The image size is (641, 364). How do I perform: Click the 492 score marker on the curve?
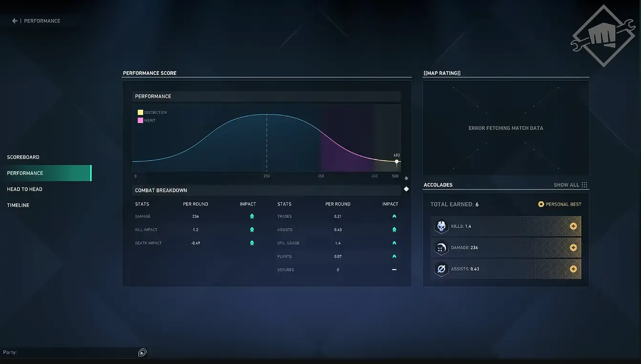tap(397, 161)
